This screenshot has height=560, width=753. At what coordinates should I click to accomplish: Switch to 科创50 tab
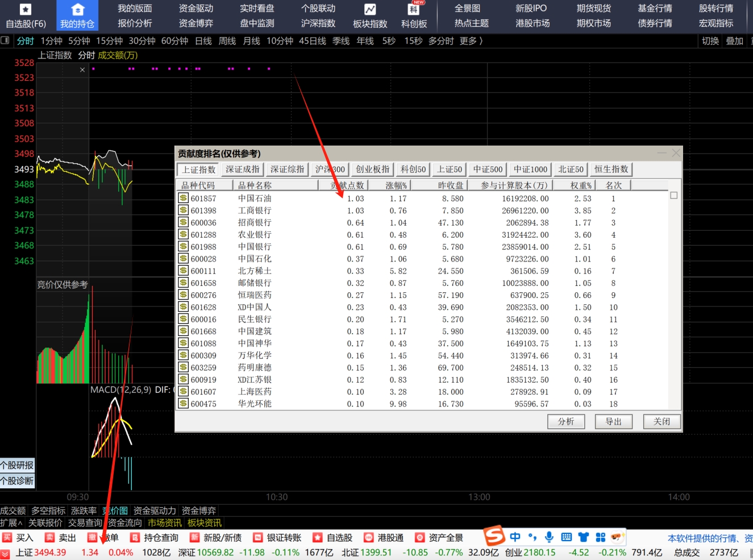(x=413, y=169)
